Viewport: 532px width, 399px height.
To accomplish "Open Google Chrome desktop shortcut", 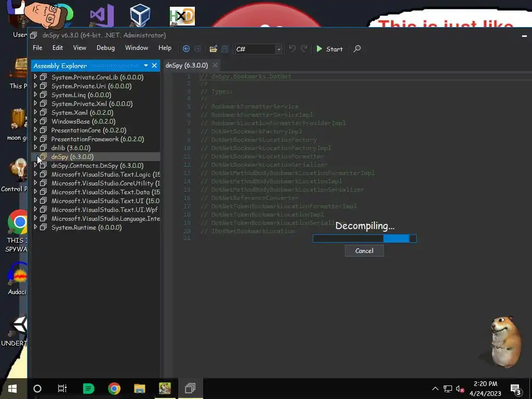I will [18, 222].
